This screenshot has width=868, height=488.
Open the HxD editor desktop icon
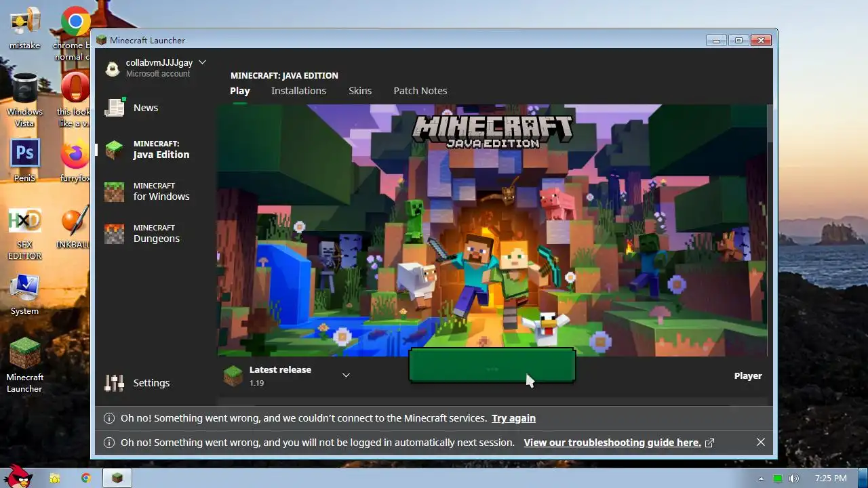[x=24, y=235]
